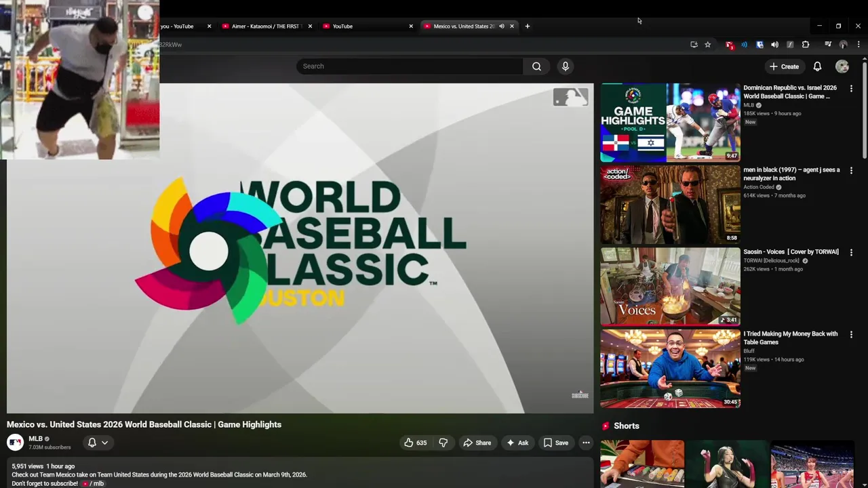The image size is (868, 488).
Task: Open the 'men in black (1997)' video title
Action: pyautogui.click(x=791, y=174)
